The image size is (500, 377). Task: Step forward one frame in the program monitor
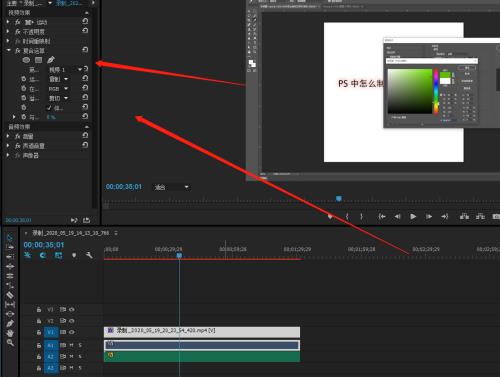[429, 217]
